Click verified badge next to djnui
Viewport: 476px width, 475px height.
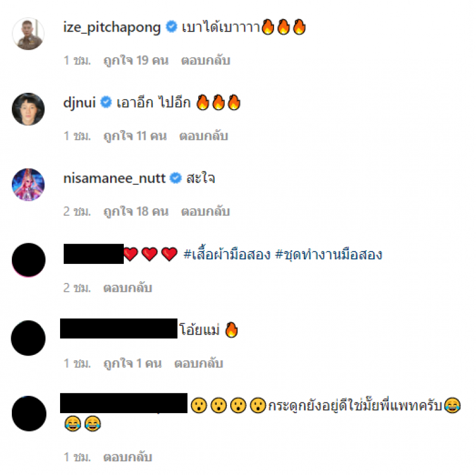[106, 102]
